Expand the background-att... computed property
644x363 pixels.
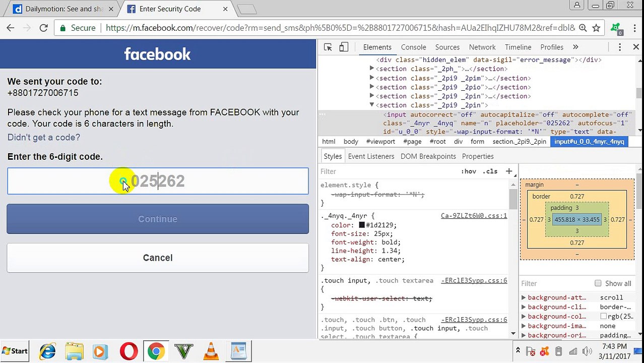coord(524,297)
